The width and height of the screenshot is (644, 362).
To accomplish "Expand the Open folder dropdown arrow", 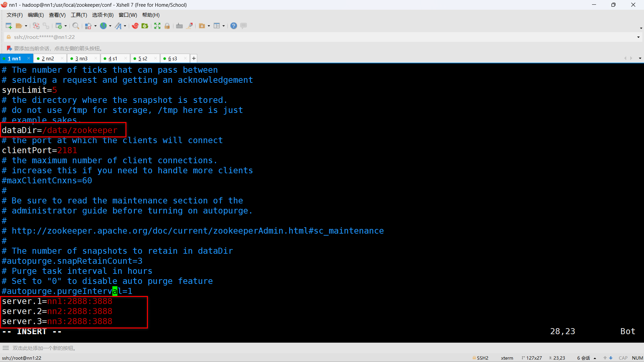I will coord(26,26).
